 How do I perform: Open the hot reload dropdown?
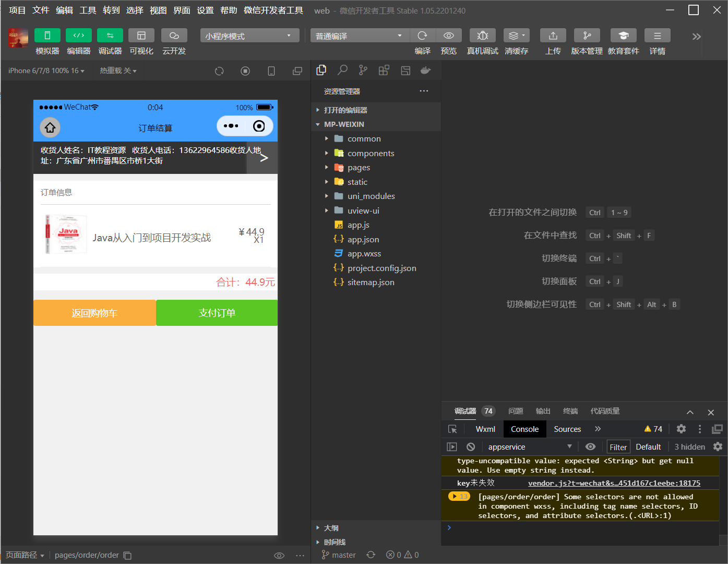pyautogui.click(x=118, y=70)
